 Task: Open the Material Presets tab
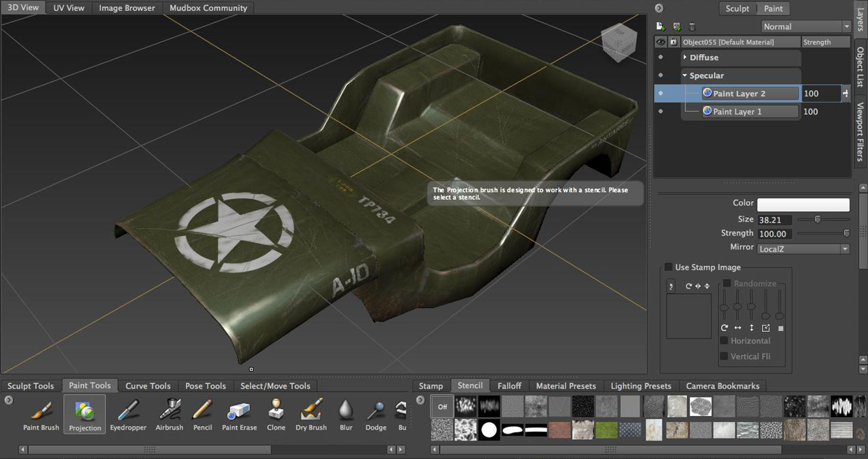pos(566,386)
